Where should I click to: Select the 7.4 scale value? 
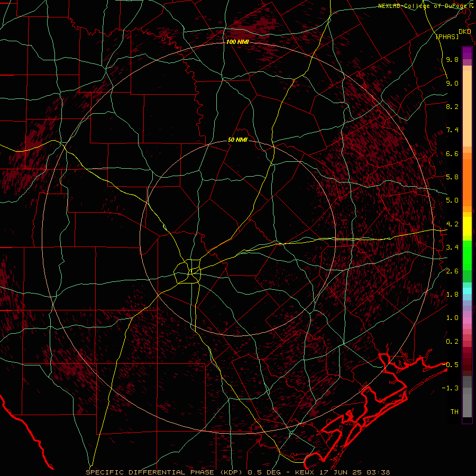[x=452, y=130]
